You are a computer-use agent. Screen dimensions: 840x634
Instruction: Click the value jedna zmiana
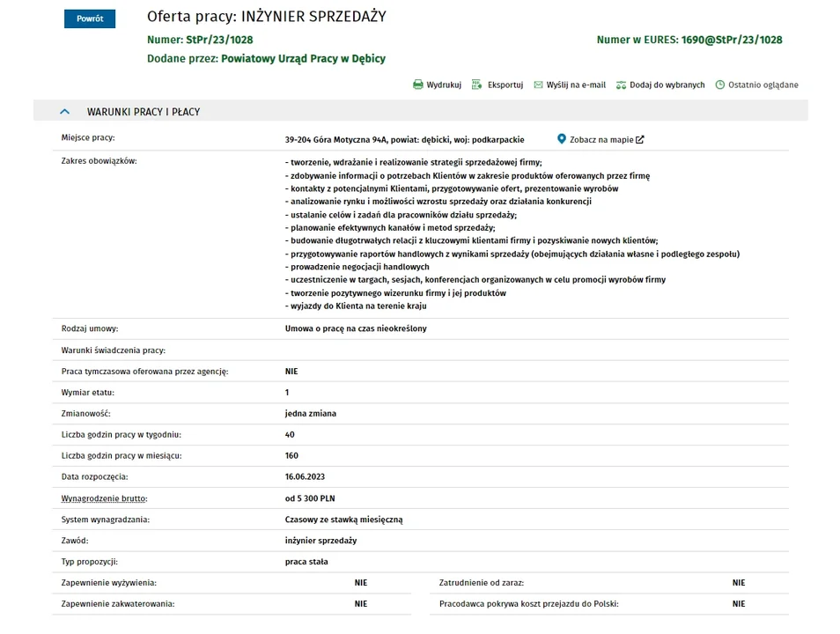click(311, 413)
